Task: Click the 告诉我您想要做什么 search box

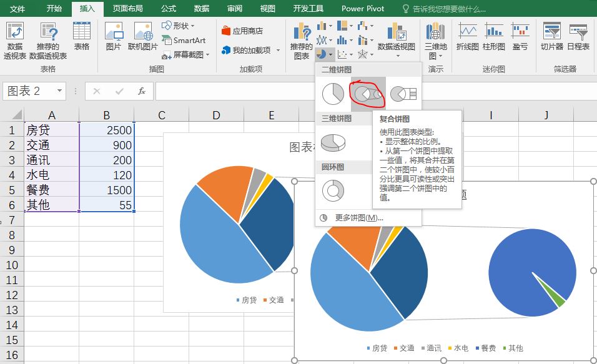Action: click(x=445, y=9)
